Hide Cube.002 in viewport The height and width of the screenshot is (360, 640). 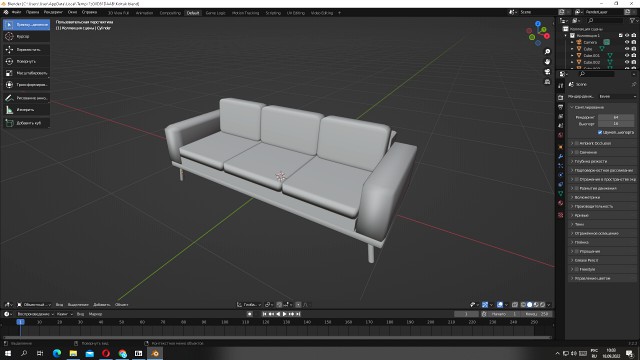point(627,62)
